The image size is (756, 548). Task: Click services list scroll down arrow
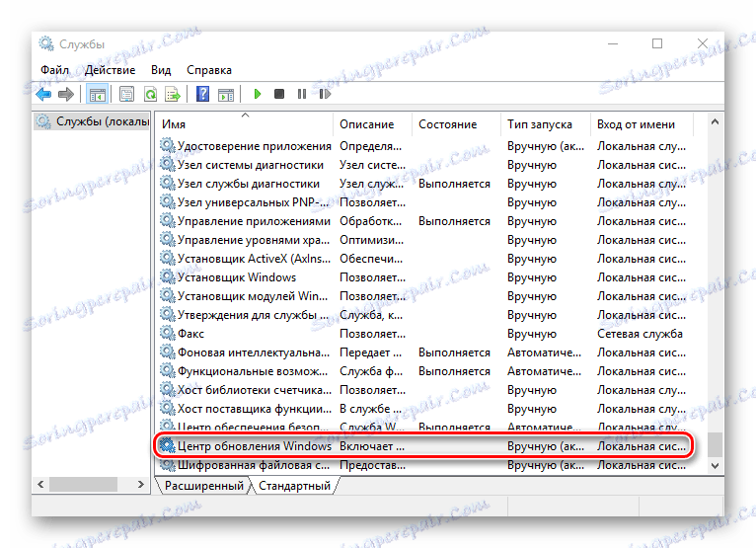[715, 465]
